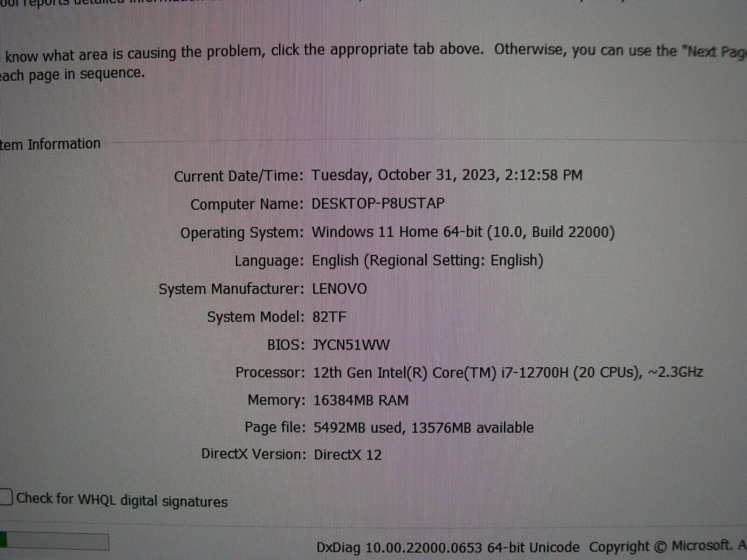Image resolution: width=747 pixels, height=560 pixels.
Task: Click the Computer Name label
Action: pyautogui.click(x=247, y=204)
